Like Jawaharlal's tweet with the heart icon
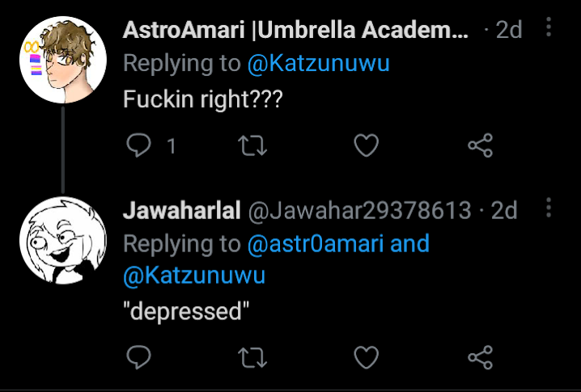The height and width of the screenshot is (392, 581). tap(367, 357)
